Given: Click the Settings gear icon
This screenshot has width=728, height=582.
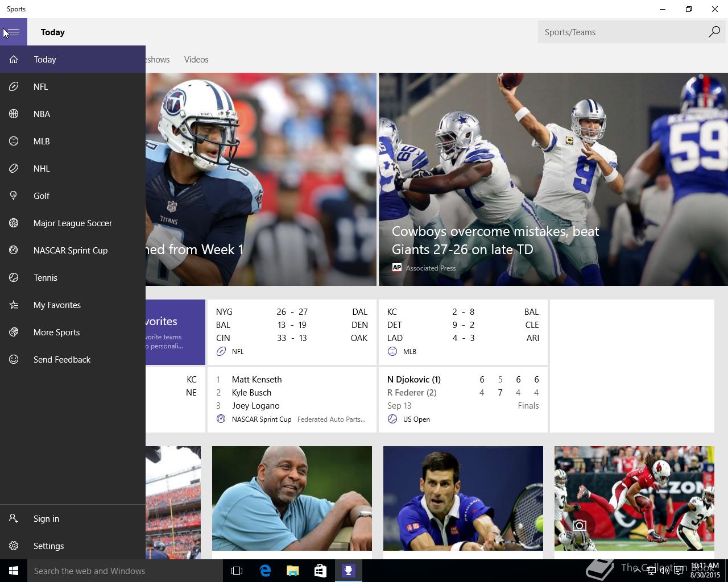Looking at the screenshot, I should [x=14, y=546].
